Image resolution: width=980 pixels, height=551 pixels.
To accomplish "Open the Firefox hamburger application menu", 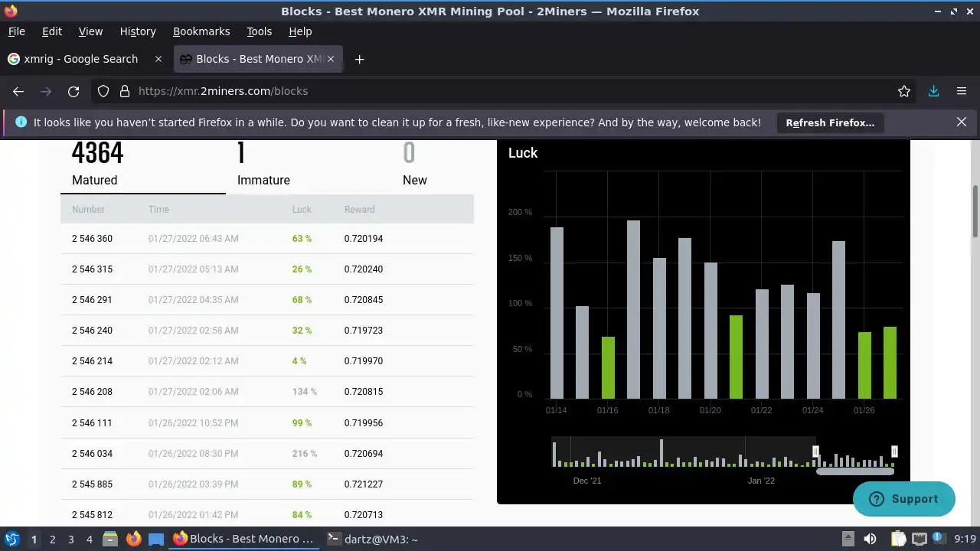I will 962,91.
